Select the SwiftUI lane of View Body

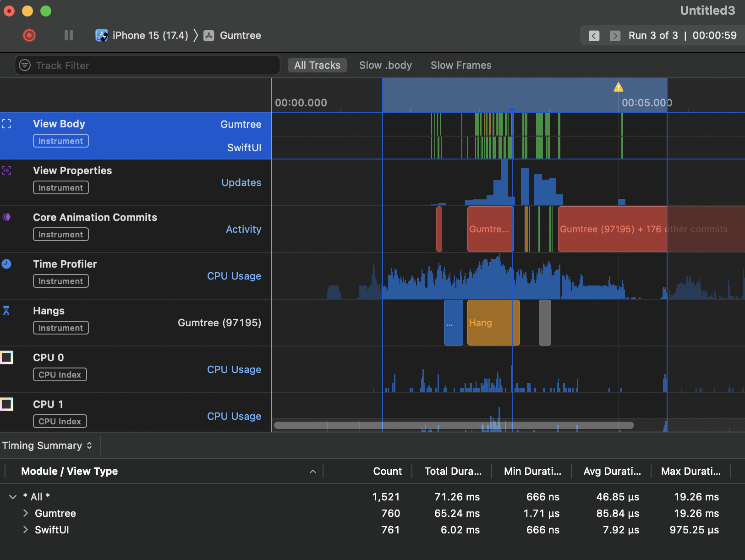click(x=244, y=148)
